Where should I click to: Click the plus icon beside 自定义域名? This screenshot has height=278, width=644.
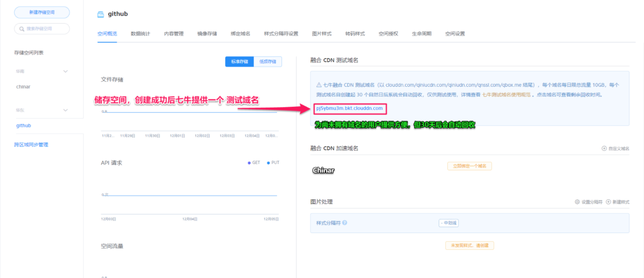(x=604, y=148)
